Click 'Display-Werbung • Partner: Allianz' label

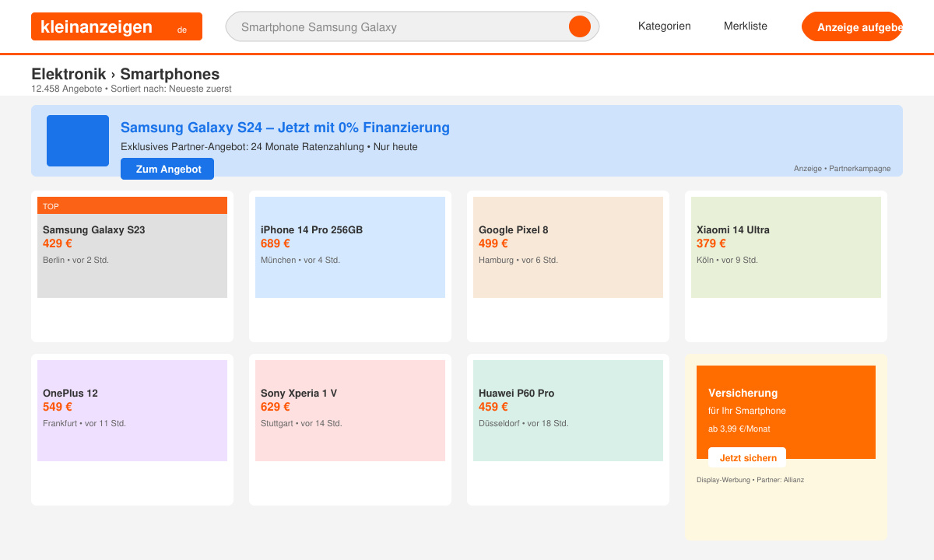750,480
